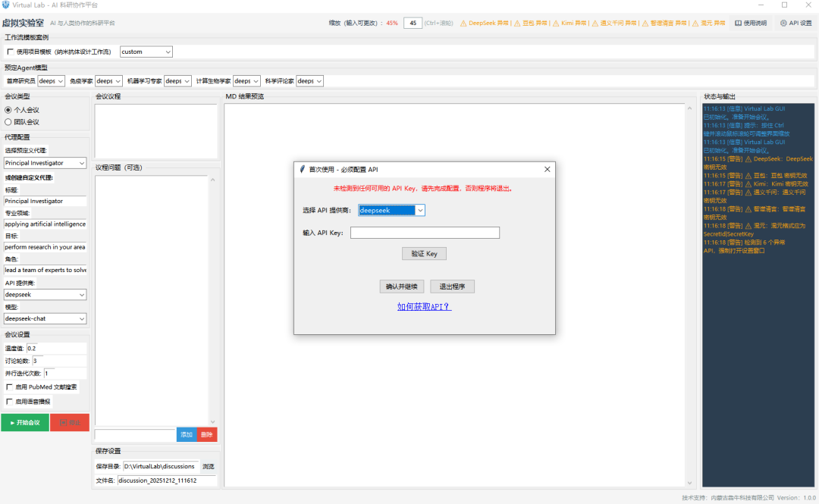Image resolution: width=819 pixels, height=504 pixels.
Task: Click the 豆包 异常 warning indicator
Action: click(x=531, y=23)
